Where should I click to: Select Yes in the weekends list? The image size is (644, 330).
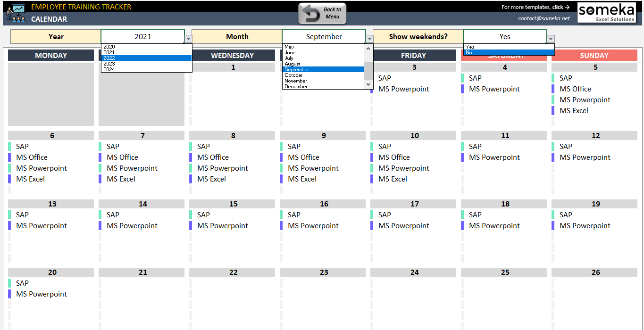tap(509, 47)
